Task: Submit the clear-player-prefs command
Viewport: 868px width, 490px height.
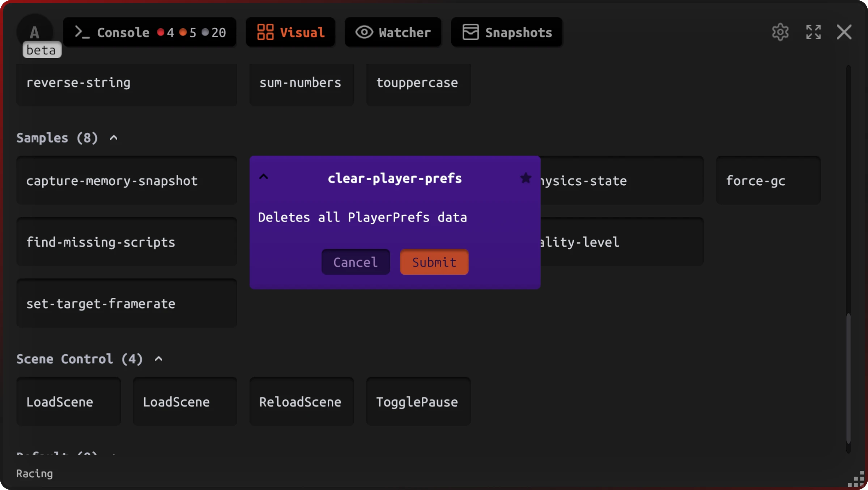Action: [x=434, y=262]
